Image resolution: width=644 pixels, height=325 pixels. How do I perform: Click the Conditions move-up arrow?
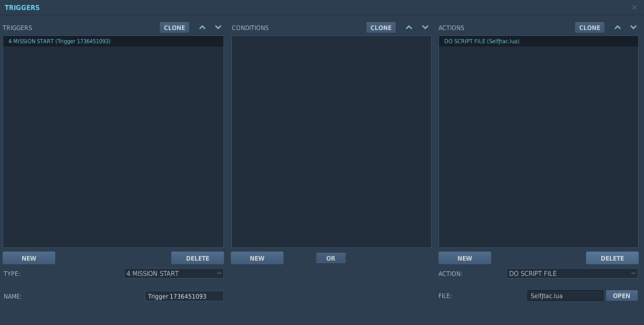point(409,27)
